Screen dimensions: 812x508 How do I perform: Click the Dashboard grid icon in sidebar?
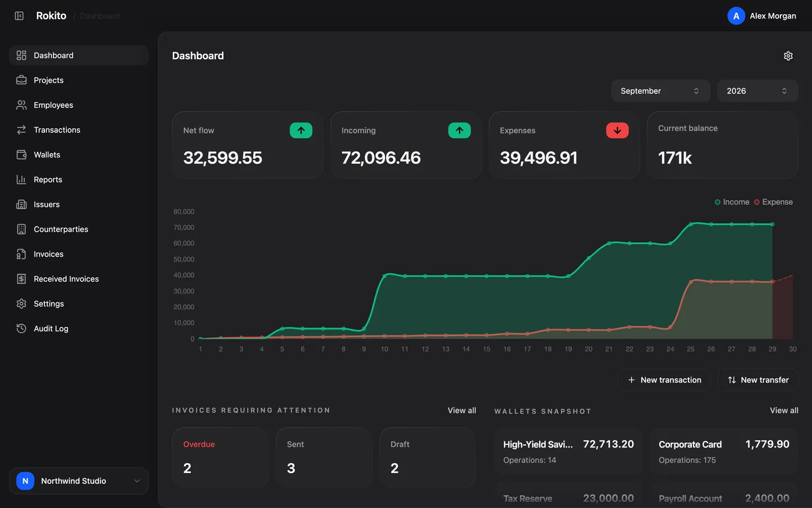coord(21,55)
